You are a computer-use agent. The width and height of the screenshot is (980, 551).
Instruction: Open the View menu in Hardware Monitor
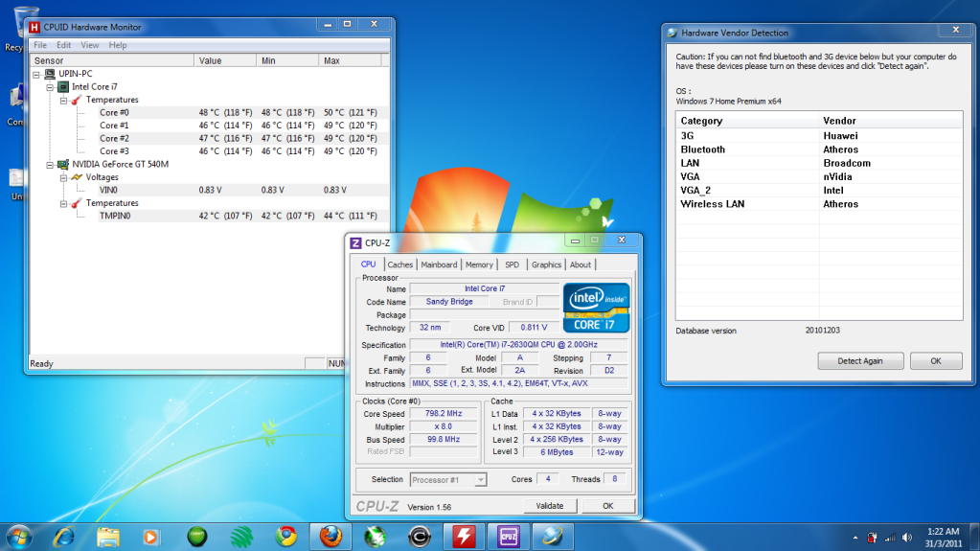click(90, 45)
